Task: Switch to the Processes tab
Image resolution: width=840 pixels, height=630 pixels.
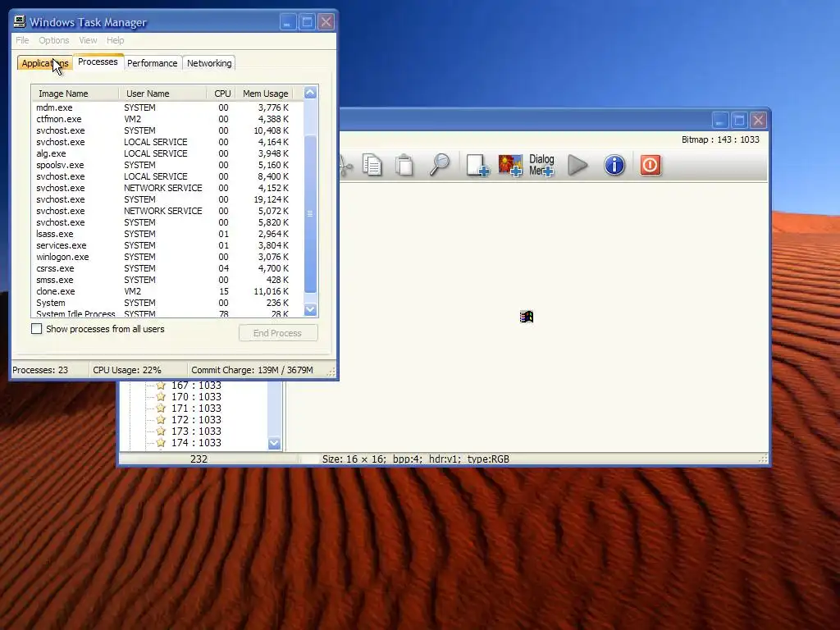Action: pos(98,62)
